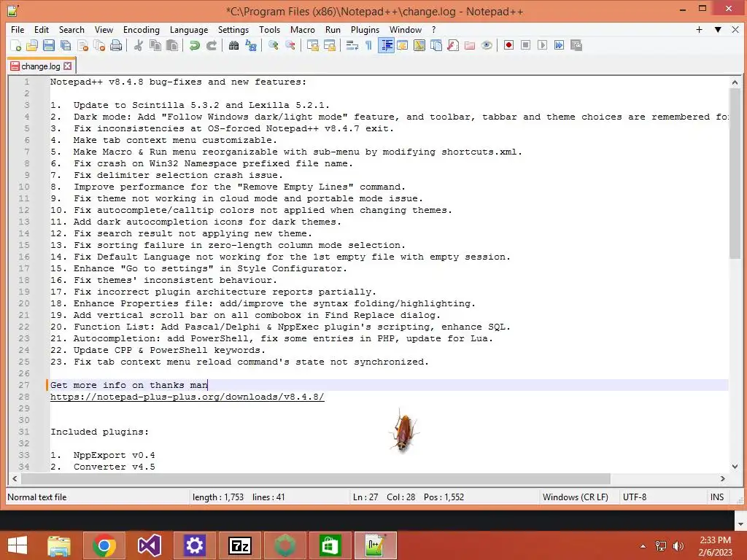Screen dimensions: 747x560
Task: Open the Windows Start button
Action: click(18, 545)
